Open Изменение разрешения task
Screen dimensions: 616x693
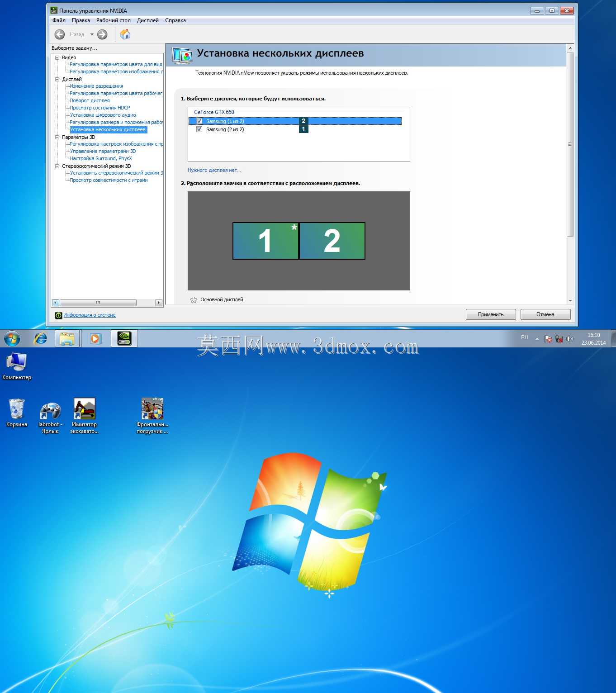(96, 86)
